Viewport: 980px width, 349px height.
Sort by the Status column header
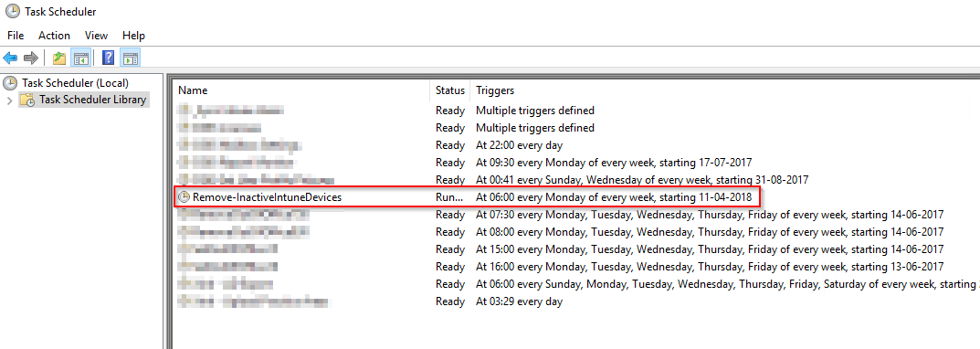[450, 90]
